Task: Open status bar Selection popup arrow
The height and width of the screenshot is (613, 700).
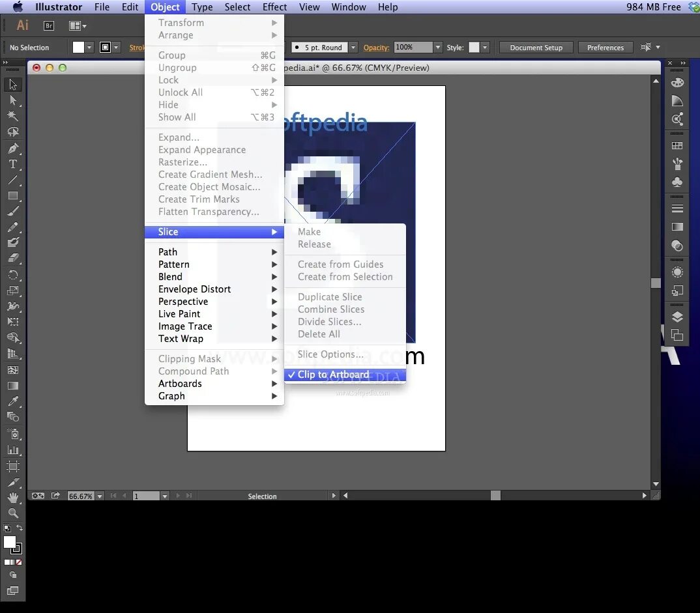Action: [x=334, y=496]
